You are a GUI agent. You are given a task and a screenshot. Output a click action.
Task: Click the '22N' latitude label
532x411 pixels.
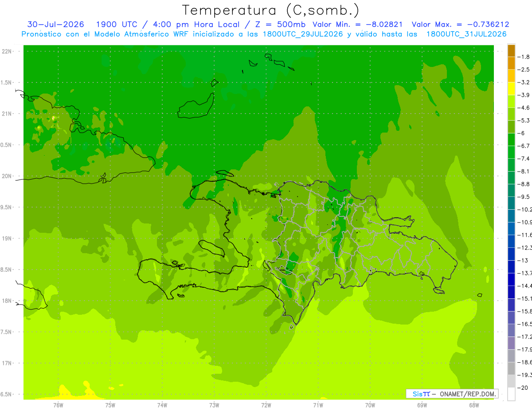(x=8, y=51)
